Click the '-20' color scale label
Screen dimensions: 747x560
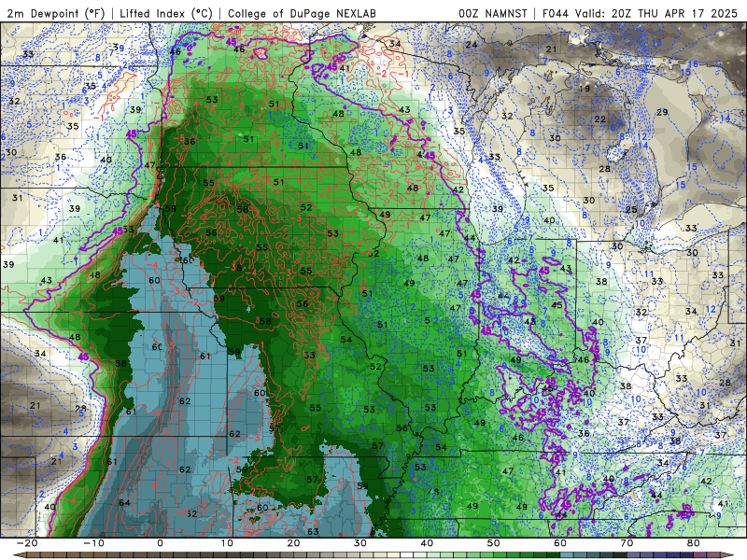tap(27, 543)
